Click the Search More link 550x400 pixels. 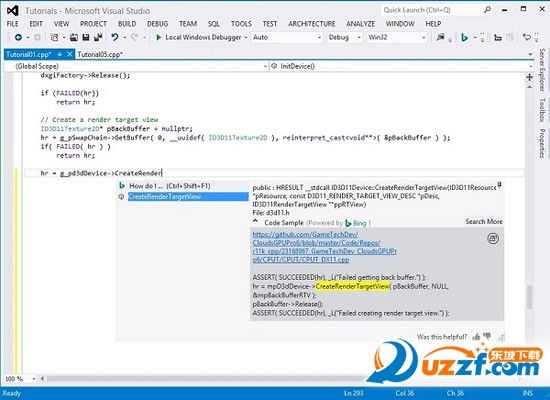click(x=484, y=221)
